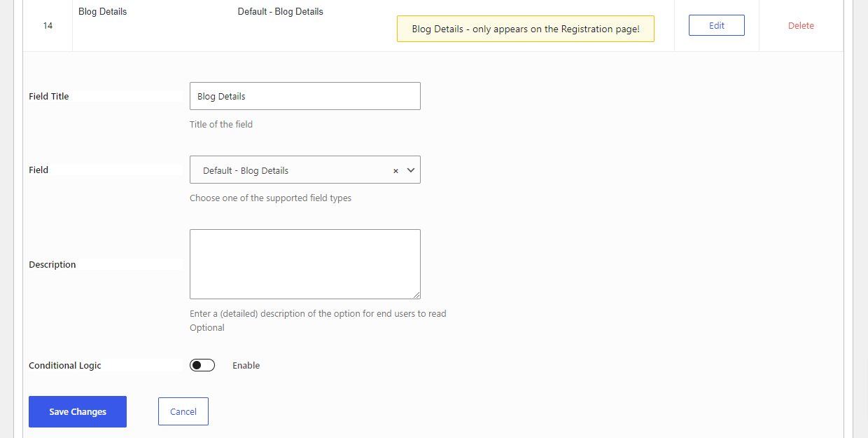Select row number 14 cell

48,25
